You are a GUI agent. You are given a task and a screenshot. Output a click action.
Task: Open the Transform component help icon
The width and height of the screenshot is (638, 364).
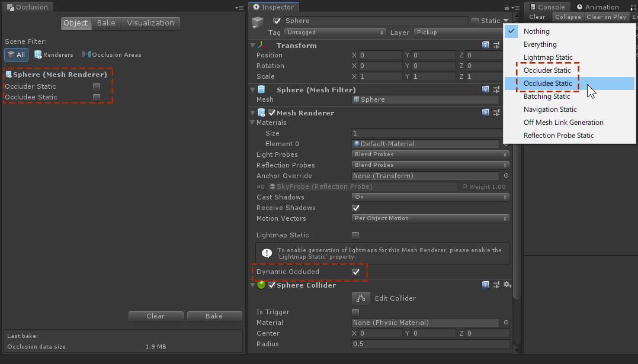coord(486,46)
